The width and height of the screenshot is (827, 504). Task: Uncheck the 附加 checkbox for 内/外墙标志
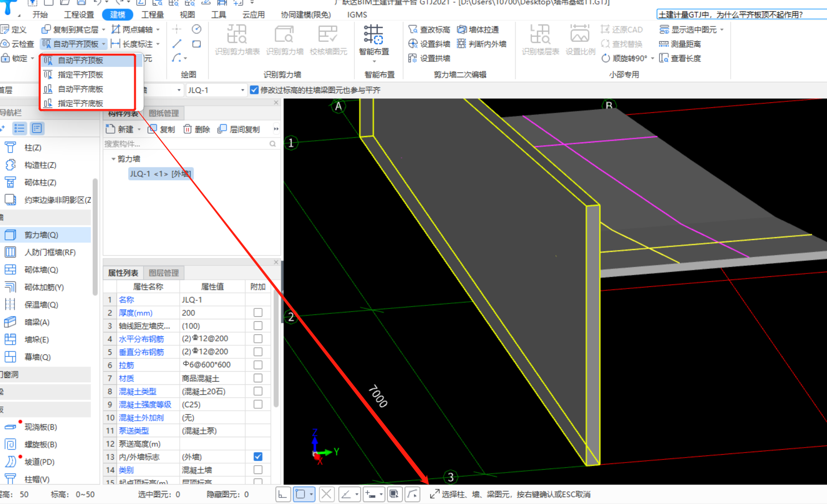[258, 457]
